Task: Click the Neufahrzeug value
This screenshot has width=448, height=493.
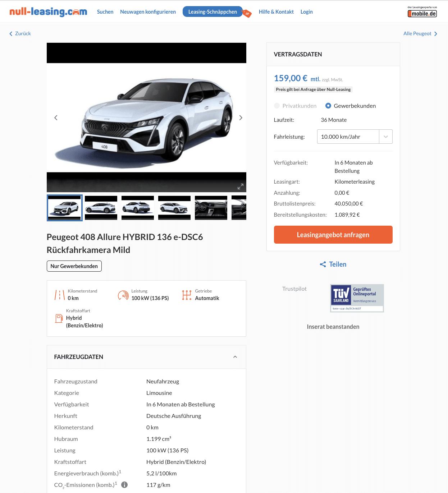Action: (x=163, y=381)
